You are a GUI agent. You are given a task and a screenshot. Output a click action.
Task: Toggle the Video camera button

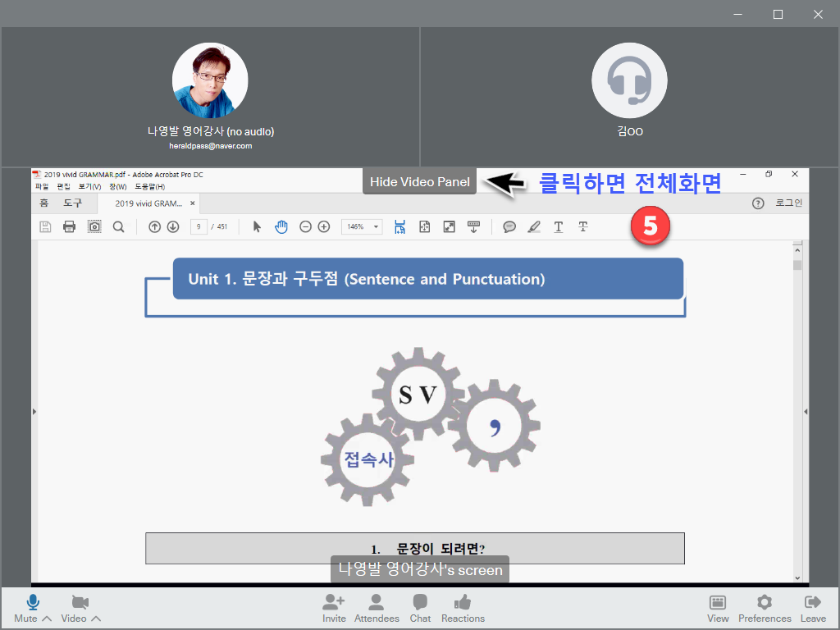80,603
